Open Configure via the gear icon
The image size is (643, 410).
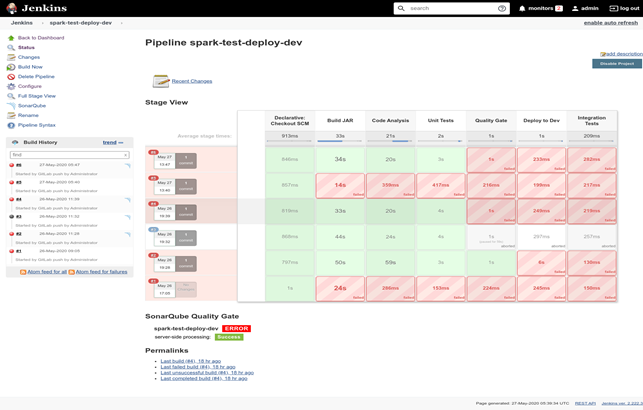(x=11, y=86)
